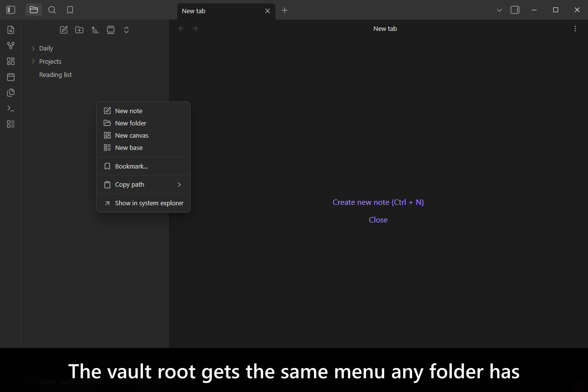
Task: Navigate back arrow in tab header
Action: (181, 28)
